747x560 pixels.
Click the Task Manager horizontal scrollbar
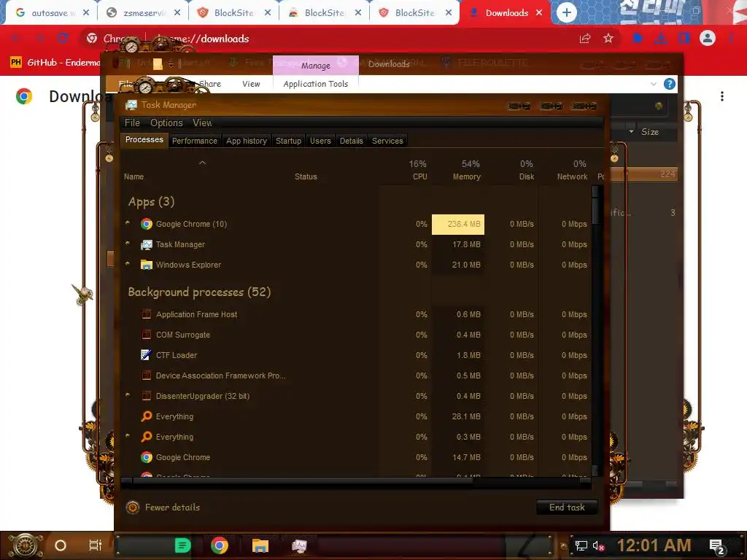356,482
